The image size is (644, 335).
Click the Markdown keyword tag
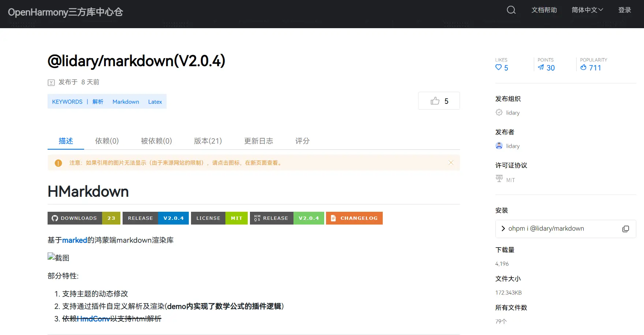pos(126,102)
